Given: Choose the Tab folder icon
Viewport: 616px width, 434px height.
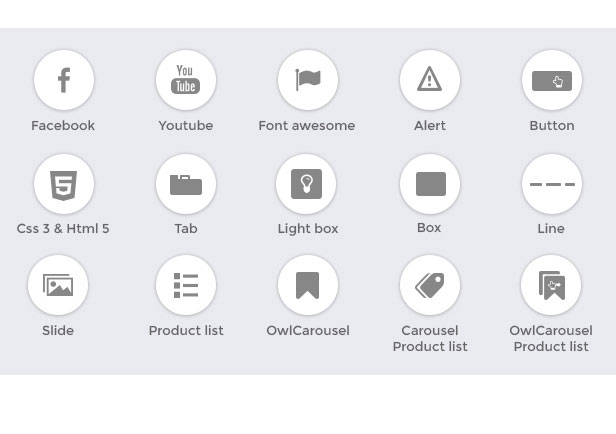Looking at the screenshot, I should pos(186,184).
